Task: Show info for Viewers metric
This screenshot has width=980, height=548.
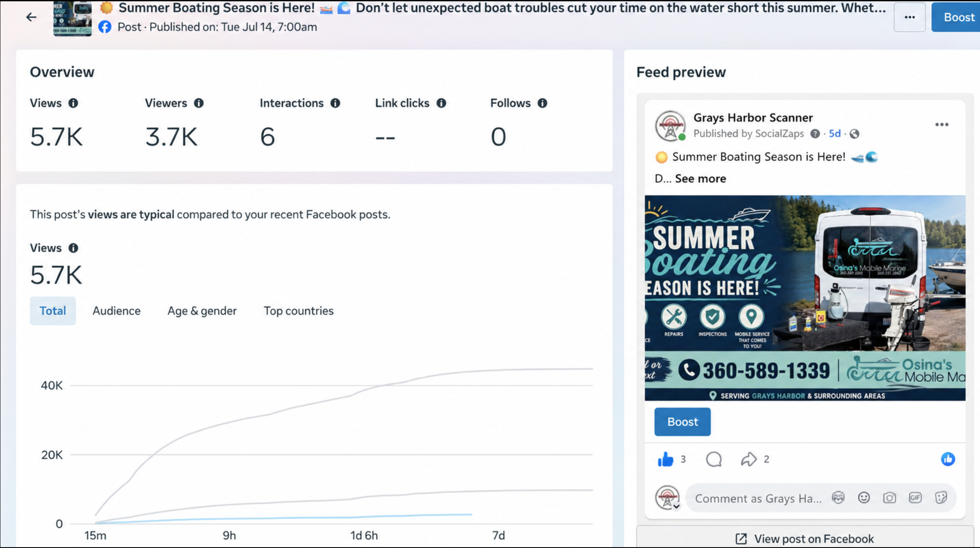Action: pos(199,103)
